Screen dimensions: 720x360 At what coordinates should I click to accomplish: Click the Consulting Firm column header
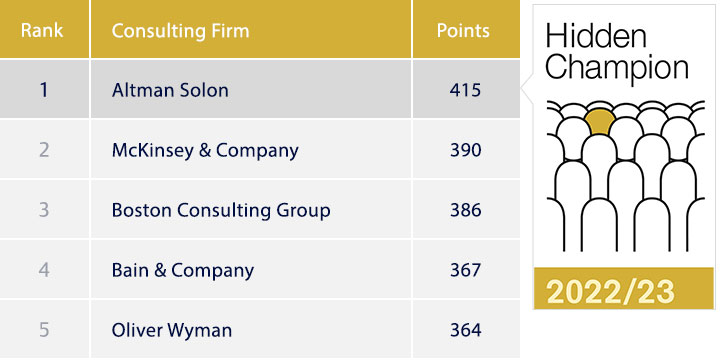180,31
